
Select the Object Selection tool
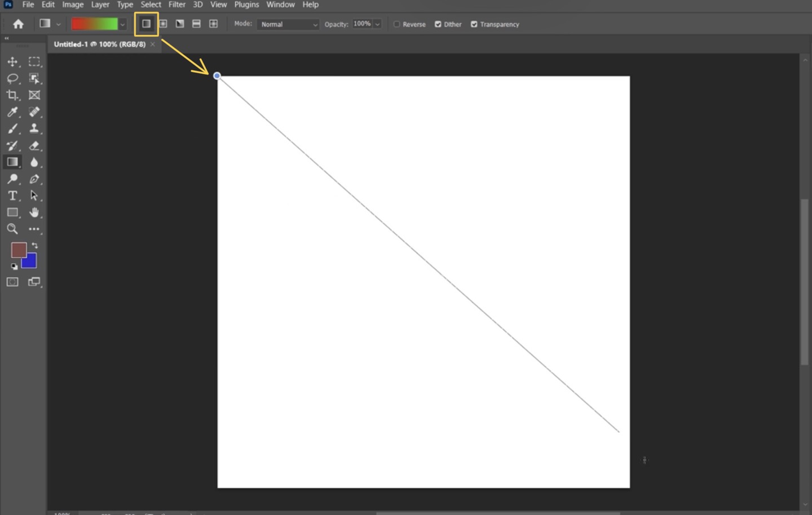pyautogui.click(x=34, y=78)
